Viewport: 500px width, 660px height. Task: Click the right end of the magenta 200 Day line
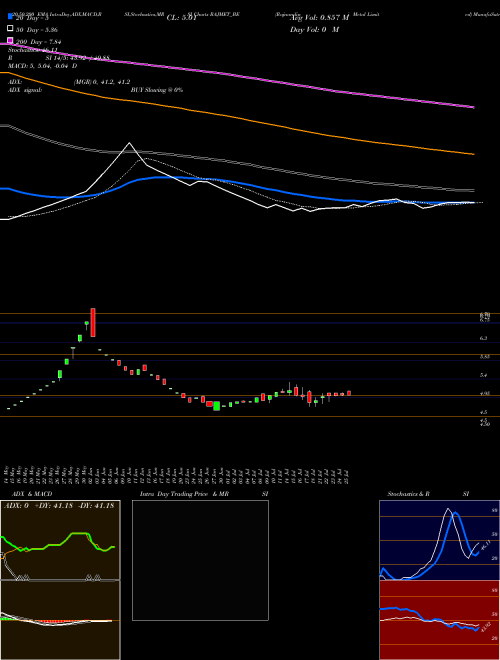(473, 107)
